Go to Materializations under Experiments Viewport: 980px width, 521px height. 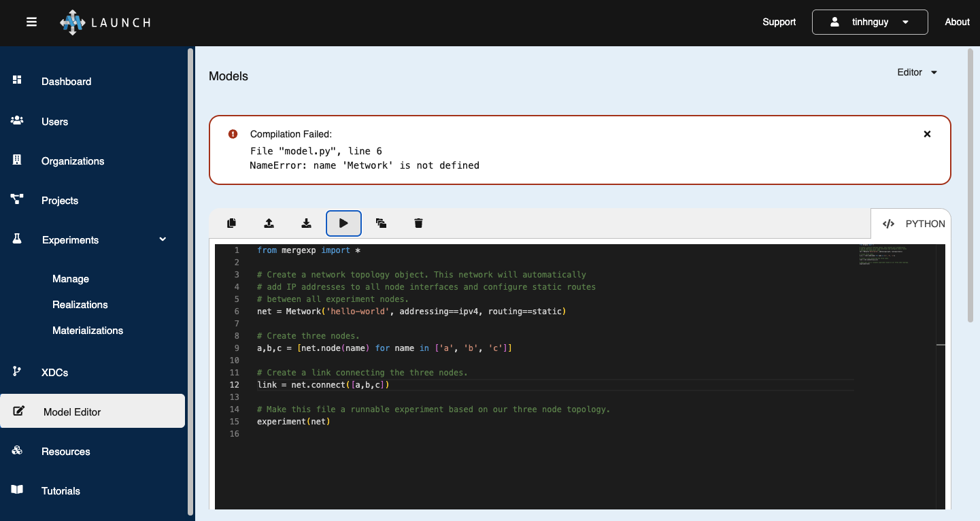[88, 331]
